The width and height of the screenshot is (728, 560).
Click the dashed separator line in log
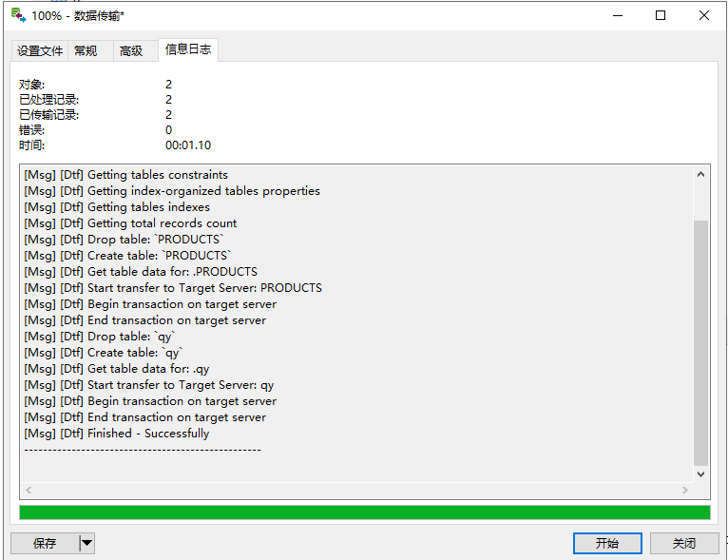[143, 450]
